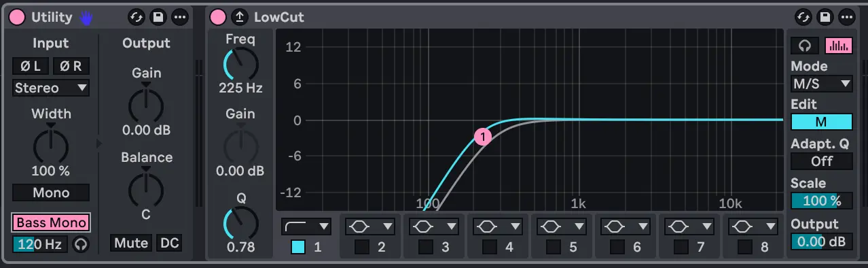Click the 120 Hz bass mono frequency field
Screen dimensions: 868x268
(x=40, y=244)
